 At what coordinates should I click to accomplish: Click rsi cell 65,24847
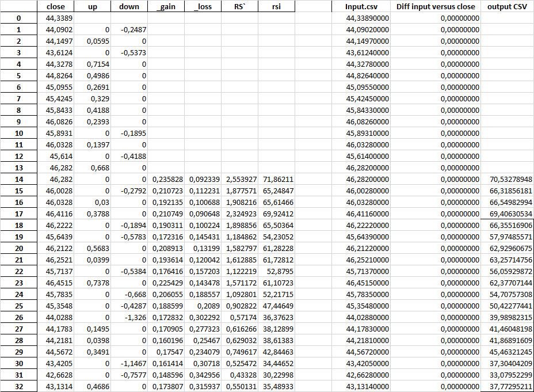276,191
